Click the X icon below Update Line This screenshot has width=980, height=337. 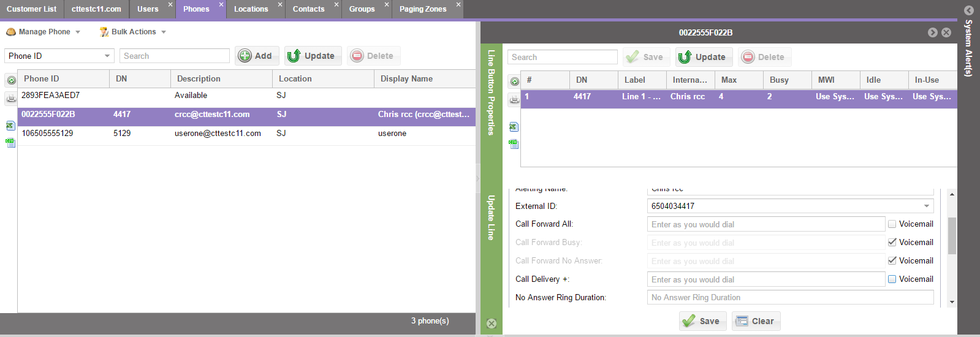pos(492,324)
